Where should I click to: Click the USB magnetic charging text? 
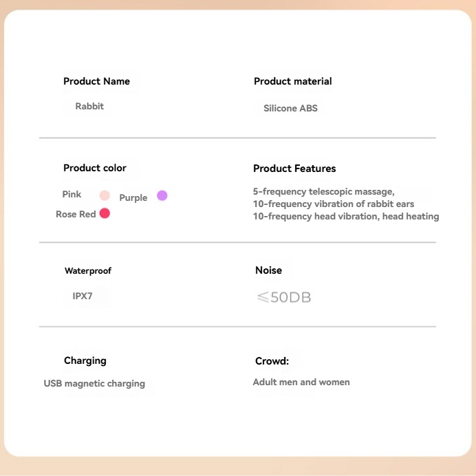tap(94, 383)
